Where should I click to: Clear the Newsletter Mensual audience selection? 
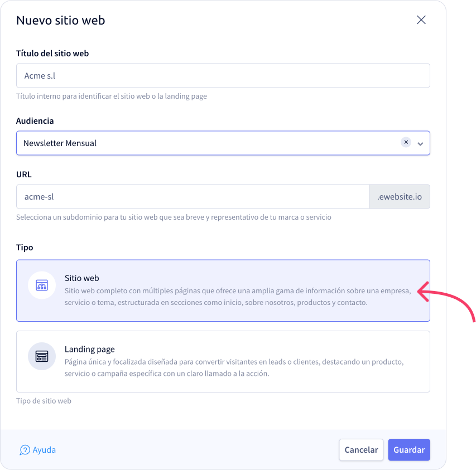pyautogui.click(x=406, y=142)
